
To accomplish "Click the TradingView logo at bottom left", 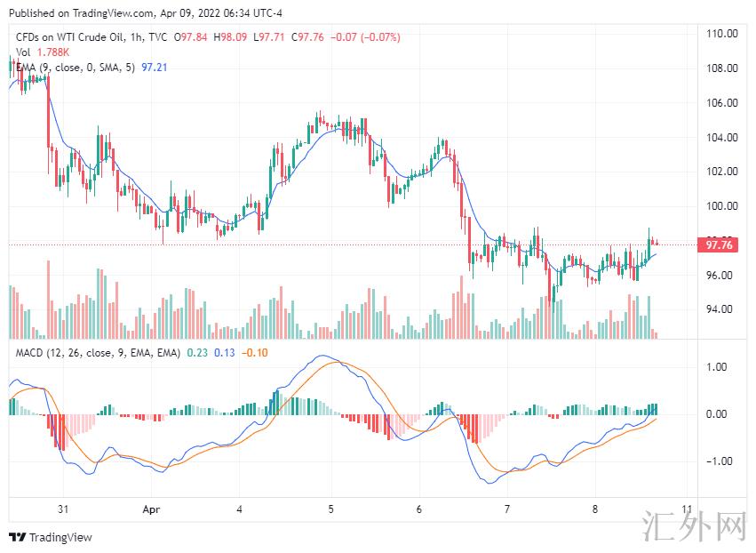I will [51, 537].
